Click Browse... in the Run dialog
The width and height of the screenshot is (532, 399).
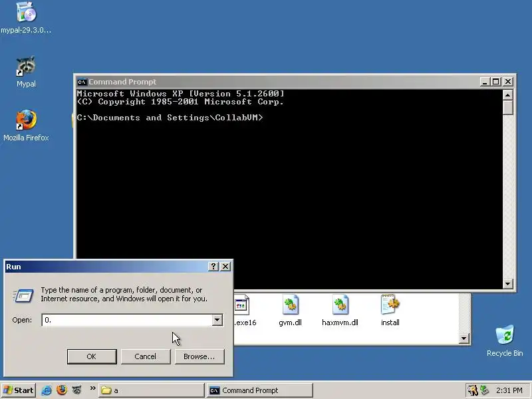(199, 356)
